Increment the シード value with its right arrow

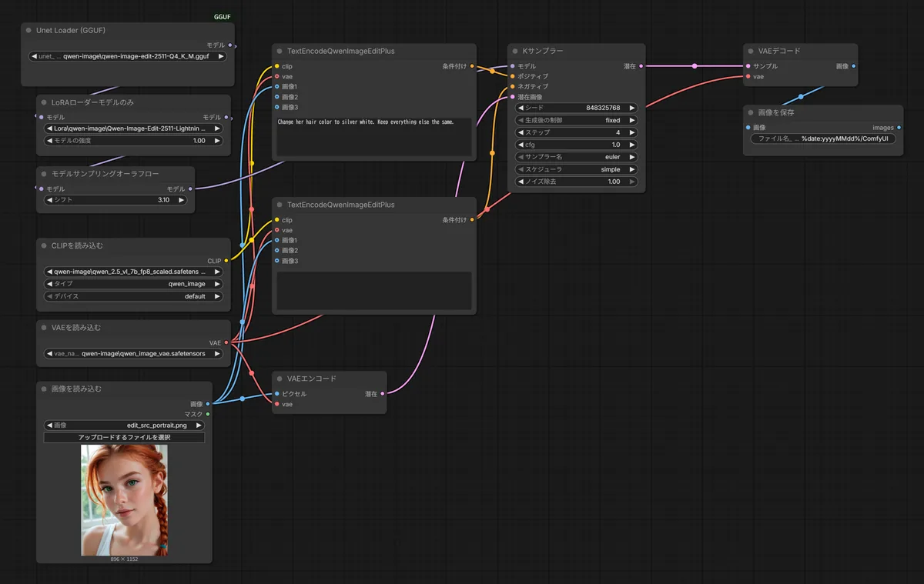point(632,108)
